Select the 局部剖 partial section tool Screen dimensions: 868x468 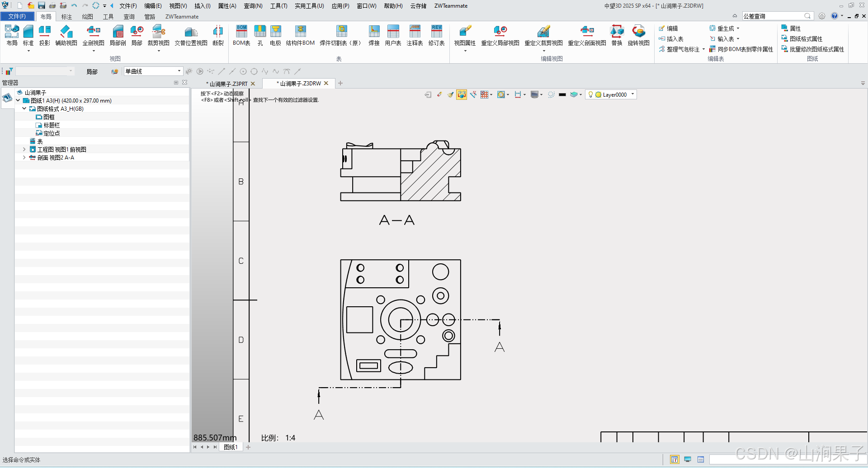118,35
